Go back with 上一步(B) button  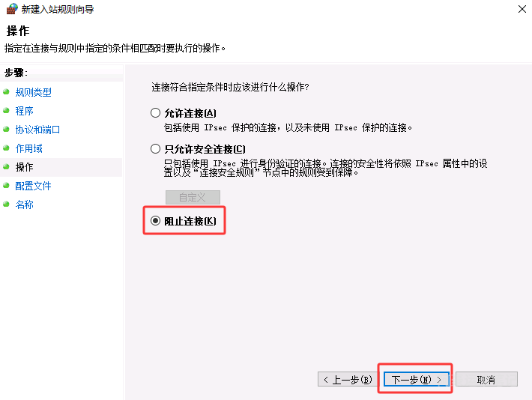pos(348,379)
